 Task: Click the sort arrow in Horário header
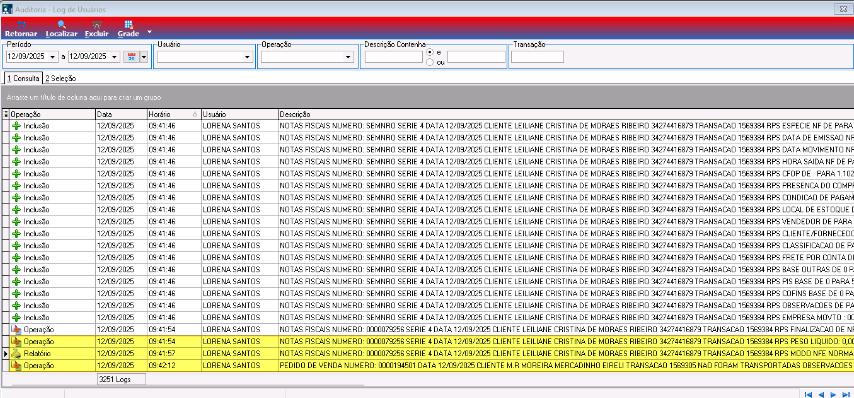point(195,115)
